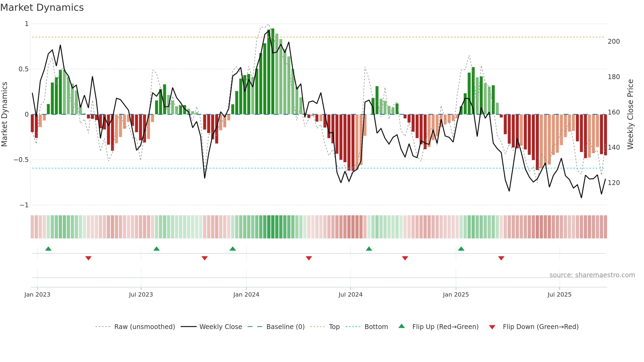Click the red flip-down triangle in autumn 2024
The image size is (644, 362).
click(x=405, y=258)
